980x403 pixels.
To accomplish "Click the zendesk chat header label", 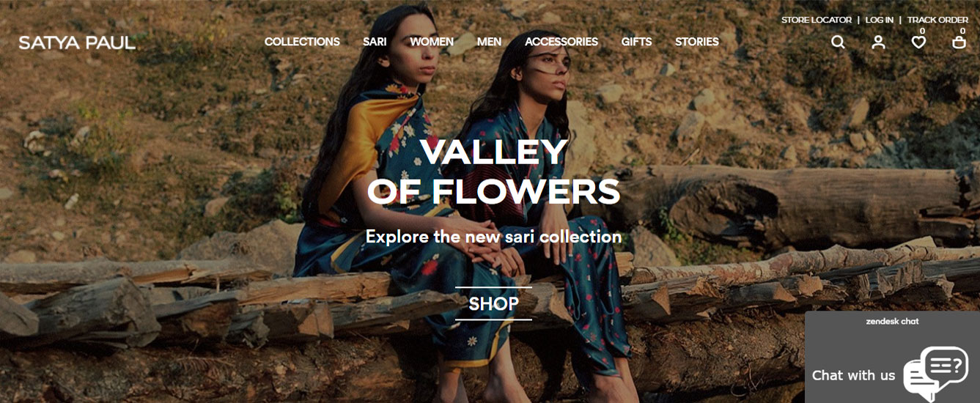I will [x=892, y=321].
